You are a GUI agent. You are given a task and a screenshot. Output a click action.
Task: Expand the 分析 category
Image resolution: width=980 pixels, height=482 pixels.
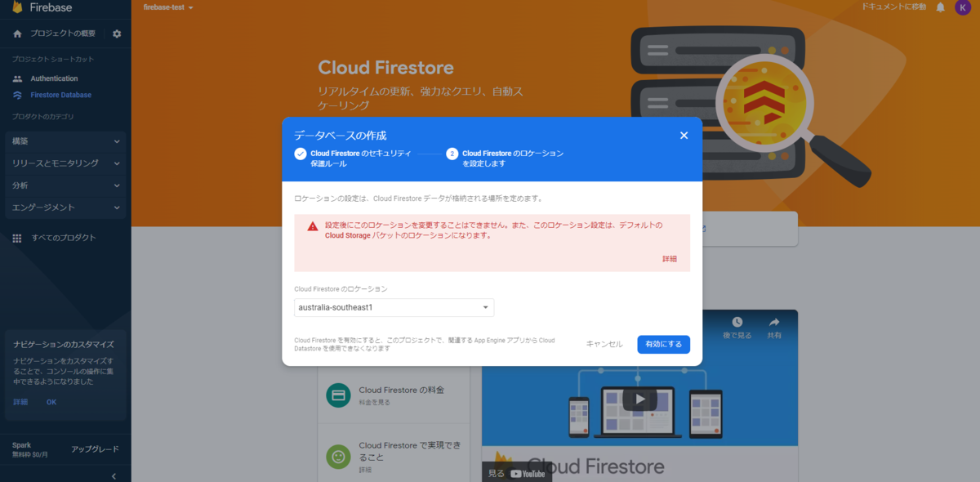[65, 185]
